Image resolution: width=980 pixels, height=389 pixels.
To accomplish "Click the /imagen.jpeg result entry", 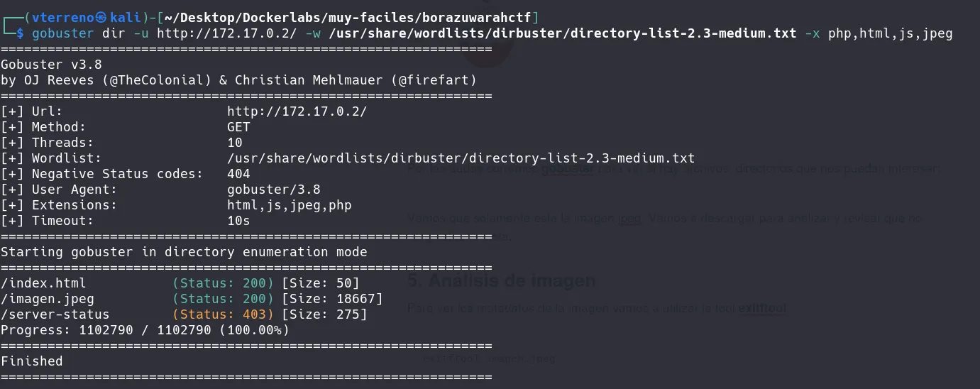I will pyautogui.click(x=48, y=299).
